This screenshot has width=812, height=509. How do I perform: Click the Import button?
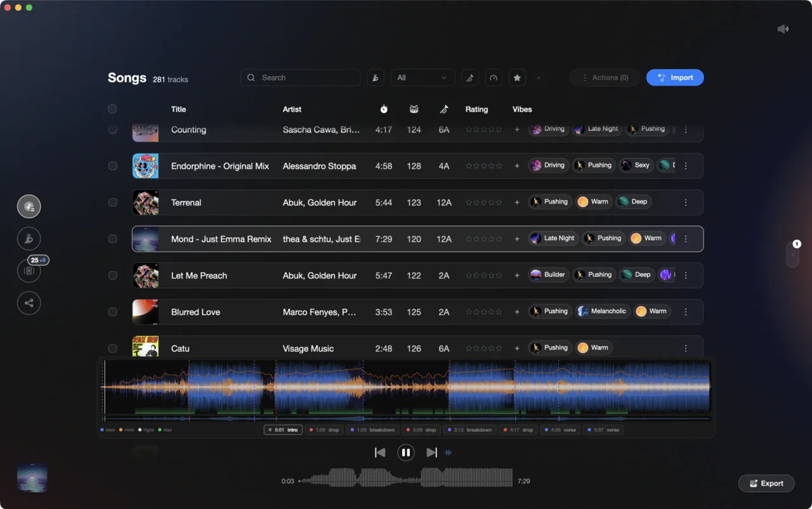[x=675, y=78]
